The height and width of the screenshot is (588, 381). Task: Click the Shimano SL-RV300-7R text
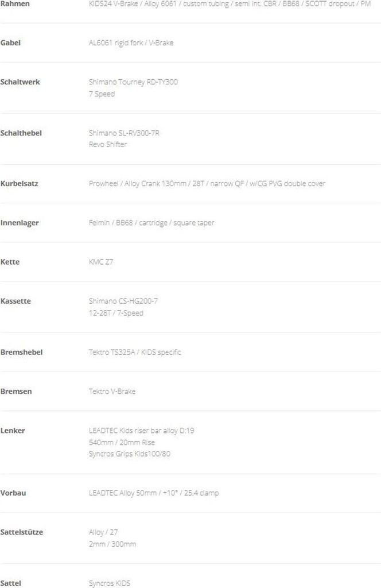coord(124,133)
